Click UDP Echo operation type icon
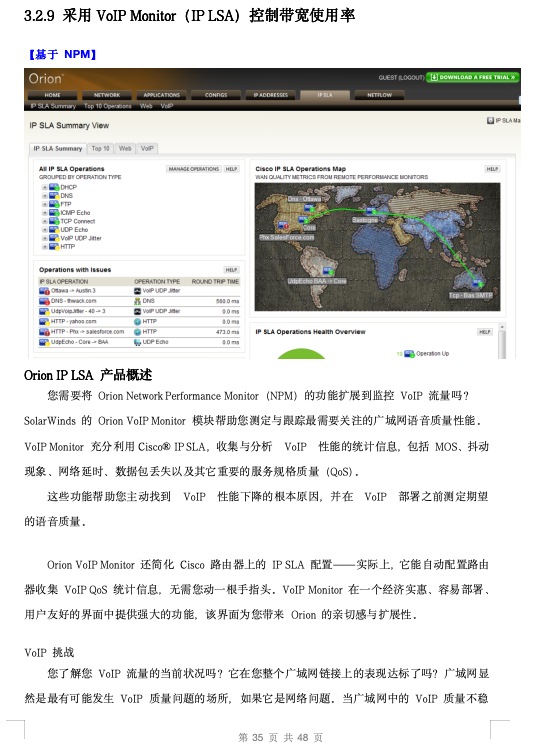The height and width of the screenshot is (748, 534). (x=137, y=342)
